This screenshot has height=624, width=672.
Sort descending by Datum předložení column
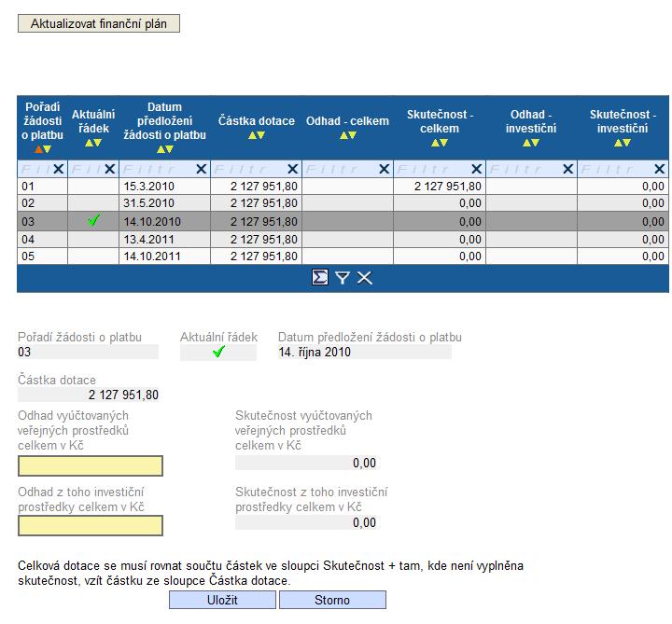[x=169, y=149]
